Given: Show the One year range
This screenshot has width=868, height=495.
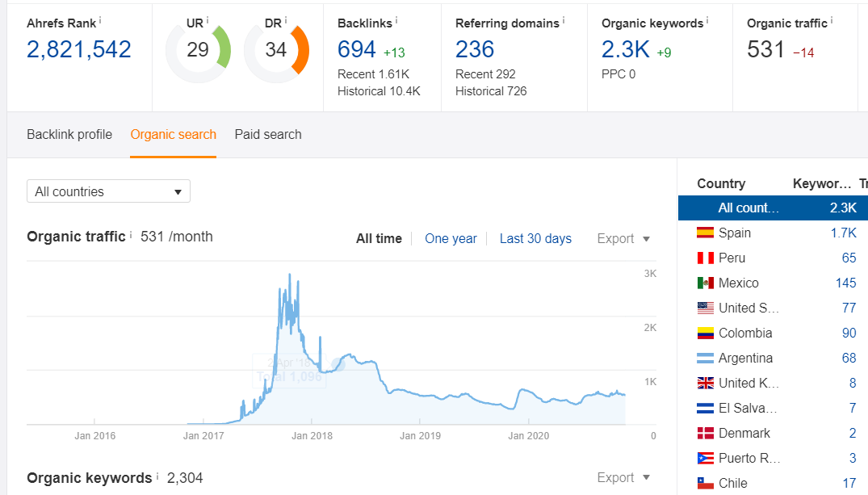Looking at the screenshot, I should (x=451, y=239).
